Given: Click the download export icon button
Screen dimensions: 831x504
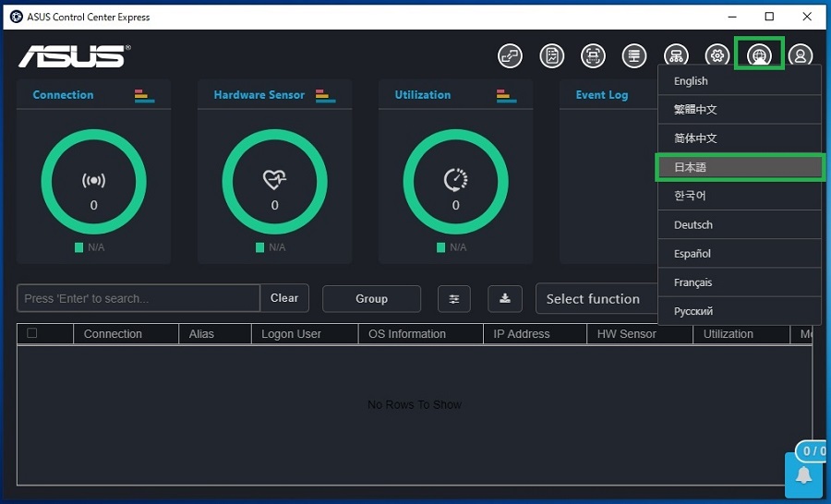Looking at the screenshot, I should pyautogui.click(x=505, y=298).
